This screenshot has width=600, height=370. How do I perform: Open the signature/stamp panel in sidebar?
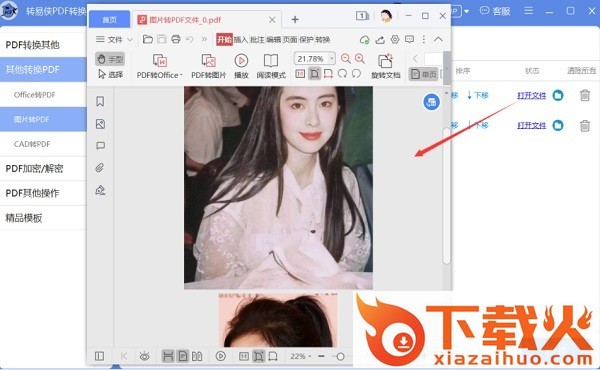click(100, 190)
